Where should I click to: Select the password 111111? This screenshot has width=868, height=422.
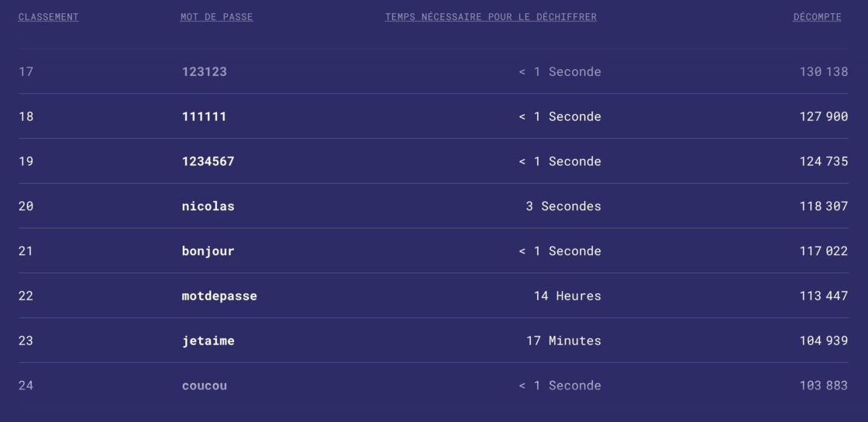click(205, 117)
